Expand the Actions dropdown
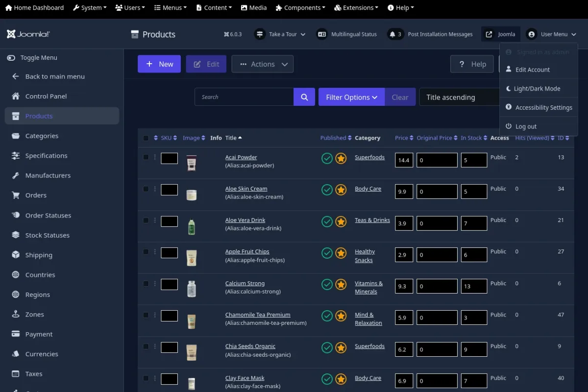The width and height of the screenshot is (588, 392). 263,64
